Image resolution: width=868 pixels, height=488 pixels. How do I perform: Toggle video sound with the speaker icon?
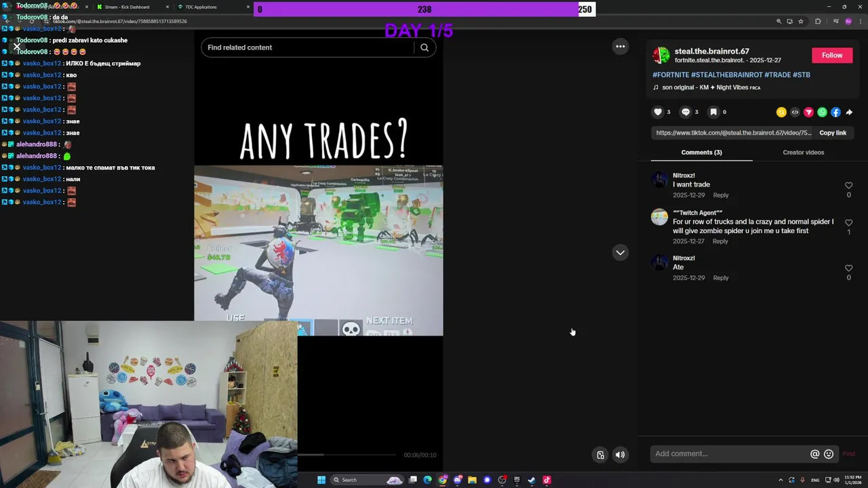[620, 455]
